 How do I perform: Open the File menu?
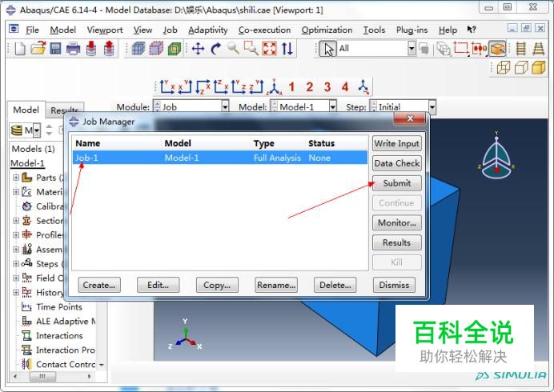pos(32,30)
